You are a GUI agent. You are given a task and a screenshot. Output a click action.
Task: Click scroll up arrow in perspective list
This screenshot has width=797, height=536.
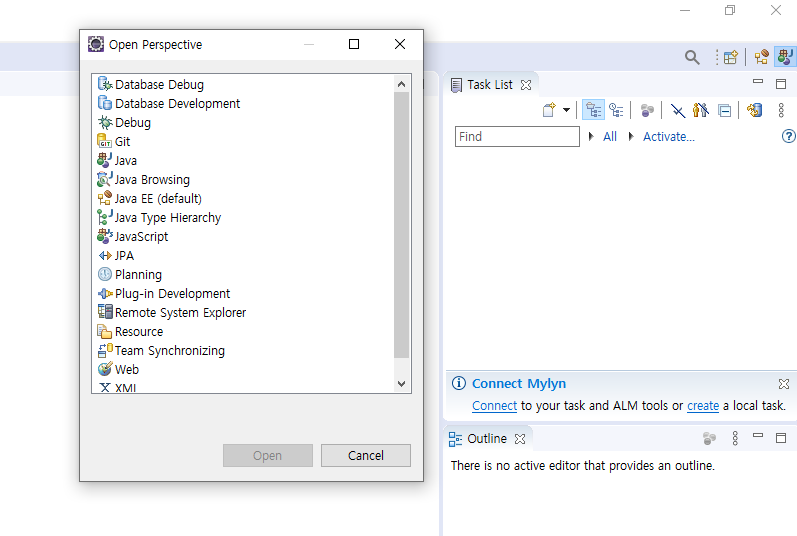pos(402,84)
